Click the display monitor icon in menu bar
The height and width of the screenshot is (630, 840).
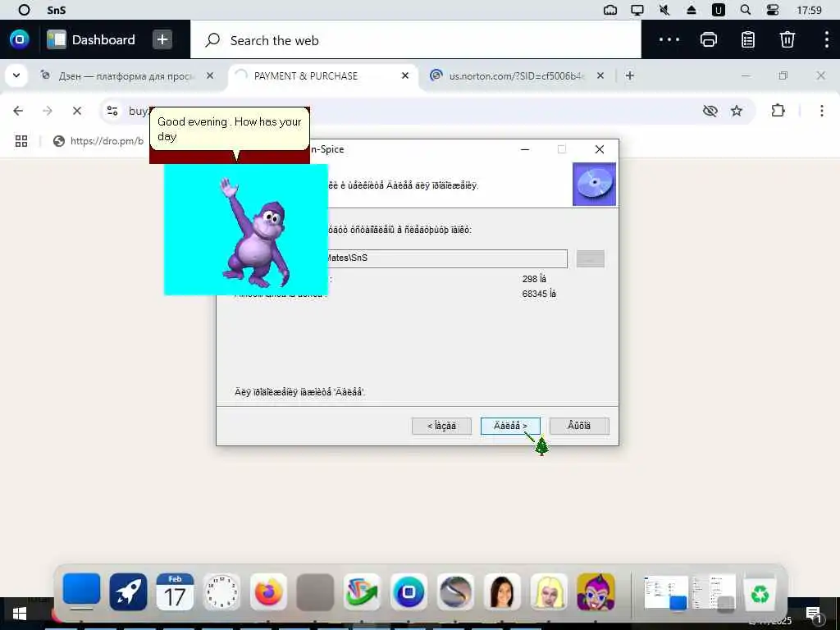click(x=637, y=10)
